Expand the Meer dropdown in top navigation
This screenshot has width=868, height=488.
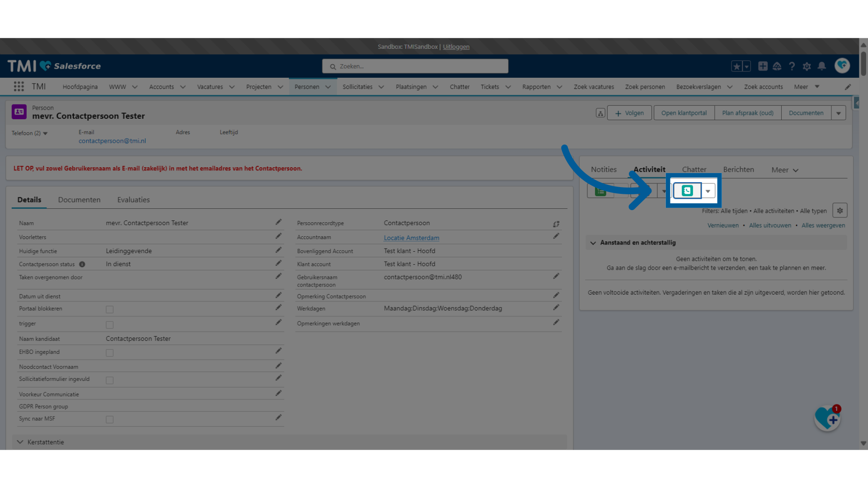(807, 86)
